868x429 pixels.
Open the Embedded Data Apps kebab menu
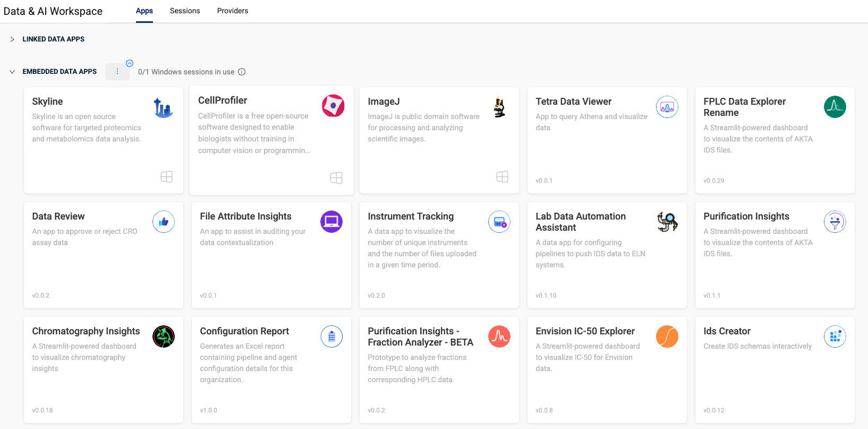117,71
